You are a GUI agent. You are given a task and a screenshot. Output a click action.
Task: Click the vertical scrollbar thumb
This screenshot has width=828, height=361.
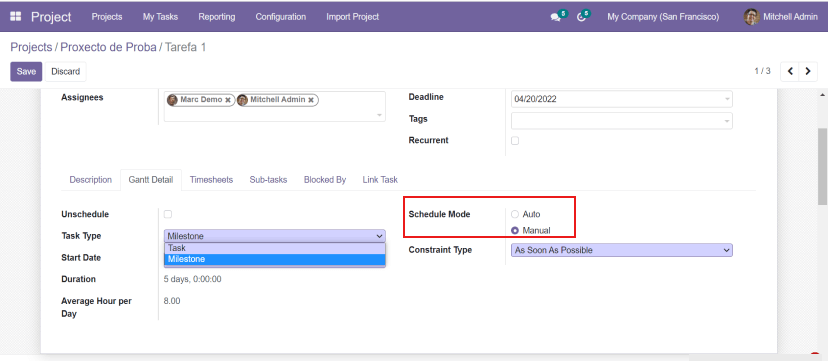tap(823, 166)
